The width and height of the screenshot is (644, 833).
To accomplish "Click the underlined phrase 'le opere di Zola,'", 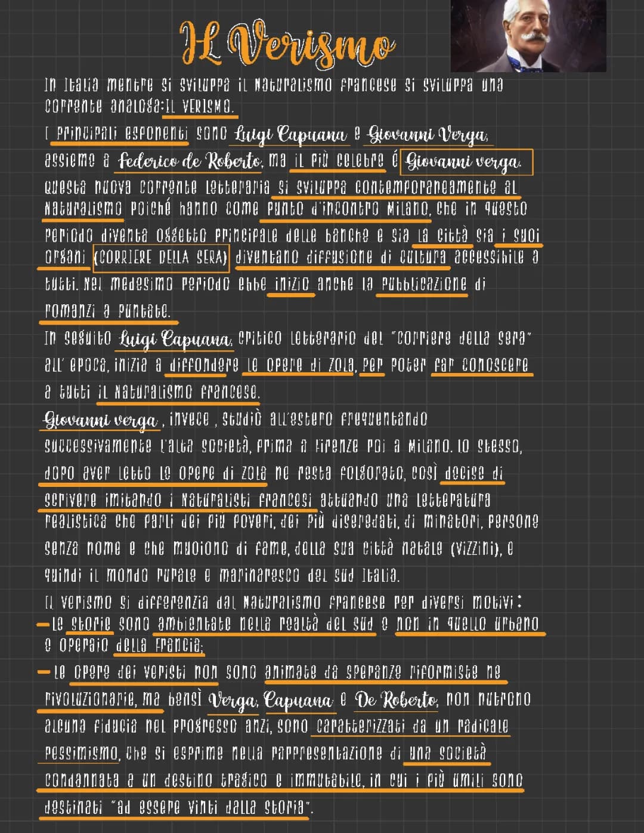I will click(302, 365).
